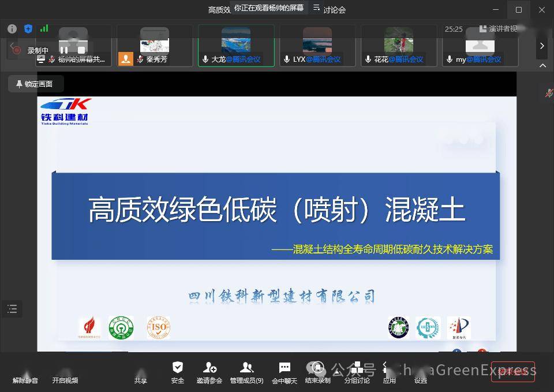Check the green network signal bars
This screenshot has width=554, height=392.
(x=44, y=28)
